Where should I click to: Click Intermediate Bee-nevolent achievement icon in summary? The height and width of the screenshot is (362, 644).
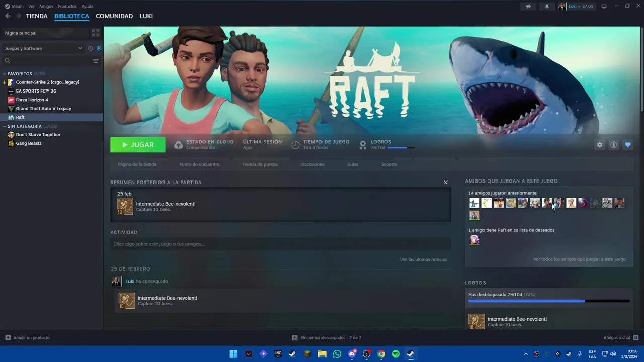[x=125, y=206]
